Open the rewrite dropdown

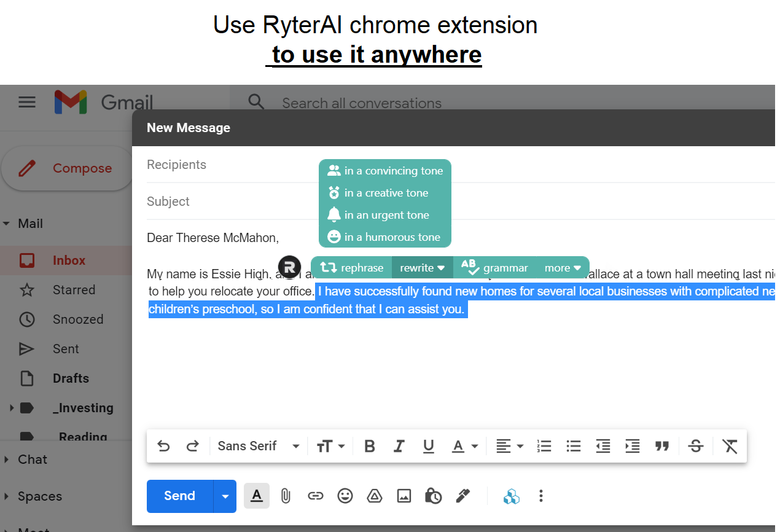[423, 268]
